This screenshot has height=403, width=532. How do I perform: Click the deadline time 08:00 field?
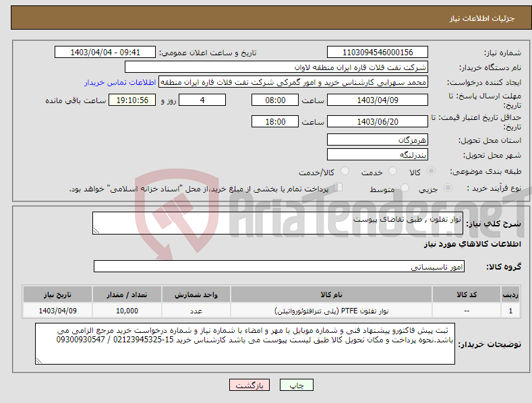[275, 100]
